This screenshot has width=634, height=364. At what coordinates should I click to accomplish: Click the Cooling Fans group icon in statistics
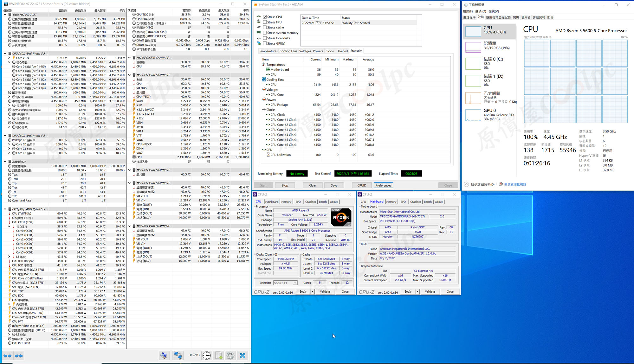click(264, 80)
